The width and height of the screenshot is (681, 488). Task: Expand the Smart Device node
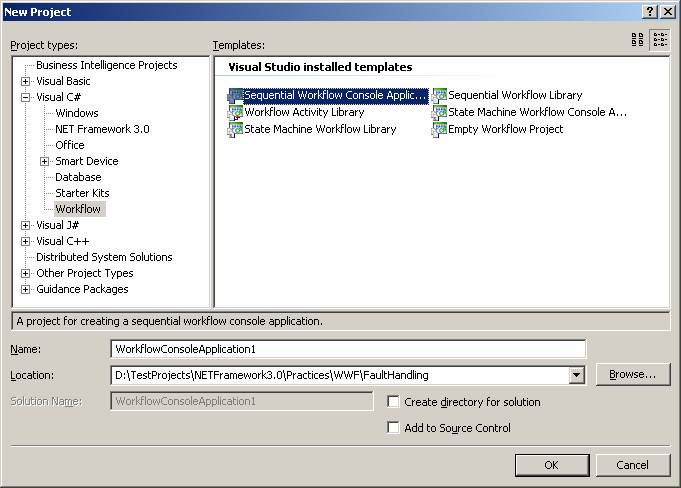coord(45,161)
